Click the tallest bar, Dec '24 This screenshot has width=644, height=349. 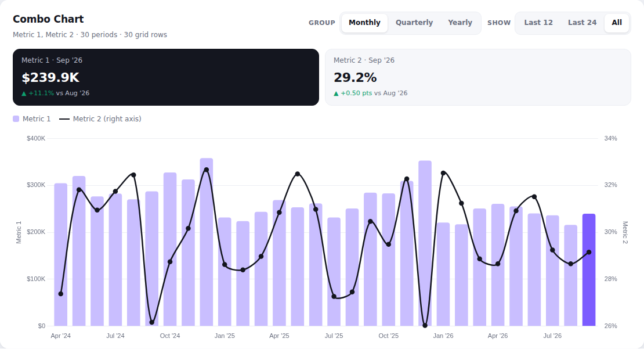(x=206, y=242)
